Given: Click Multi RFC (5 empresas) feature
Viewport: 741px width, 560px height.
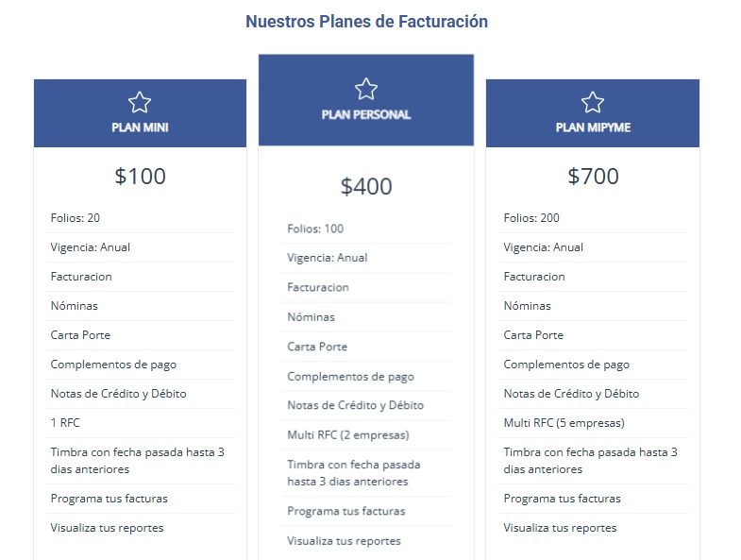Looking at the screenshot, I should coord(564,422).
